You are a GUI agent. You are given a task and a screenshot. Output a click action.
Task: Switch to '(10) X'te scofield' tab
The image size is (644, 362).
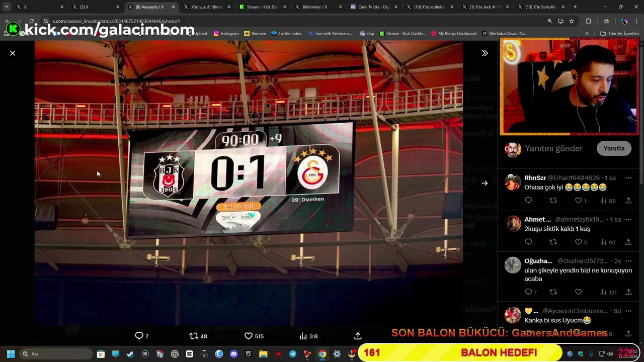(x=429, y=7)
